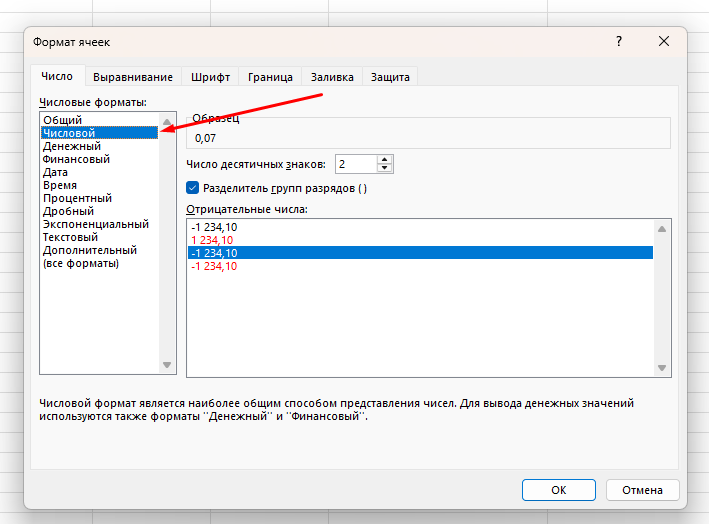This screenshot has height=524, width=709.
Task: Go to the Граница tab
Action: pyautogui.click(x=270, y=77)
